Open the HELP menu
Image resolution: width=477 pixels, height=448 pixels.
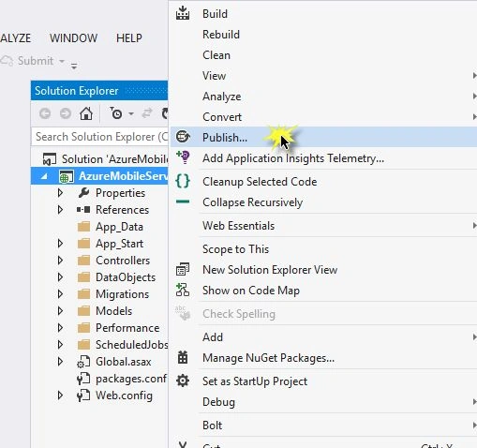pyautogui.click(x=129, y=38)
